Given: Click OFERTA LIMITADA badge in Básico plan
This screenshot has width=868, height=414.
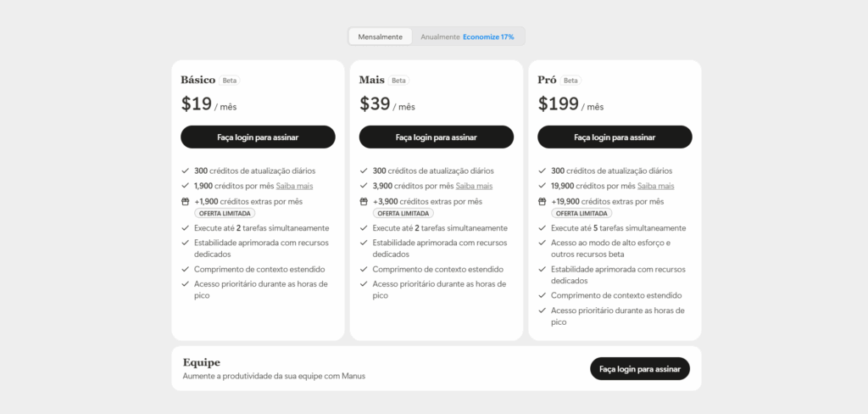Looking at the screenshot, I should point(225,214).
